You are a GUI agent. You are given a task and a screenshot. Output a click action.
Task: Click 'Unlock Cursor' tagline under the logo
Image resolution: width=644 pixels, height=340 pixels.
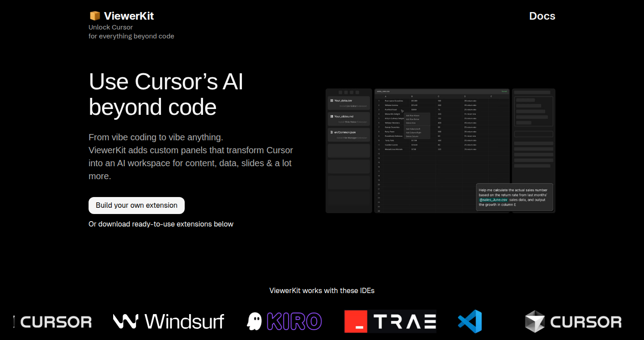click(x=110, y=27)
